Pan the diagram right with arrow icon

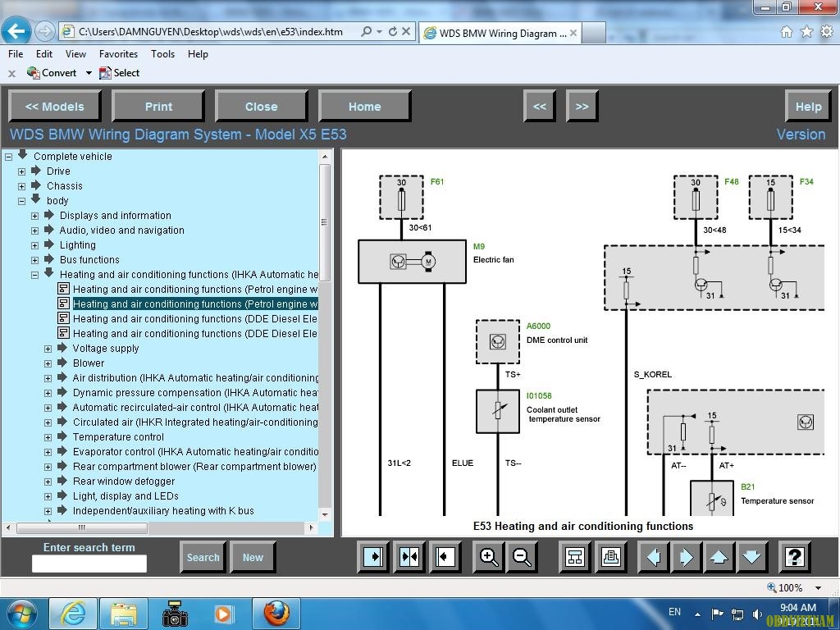click(687, 557)
